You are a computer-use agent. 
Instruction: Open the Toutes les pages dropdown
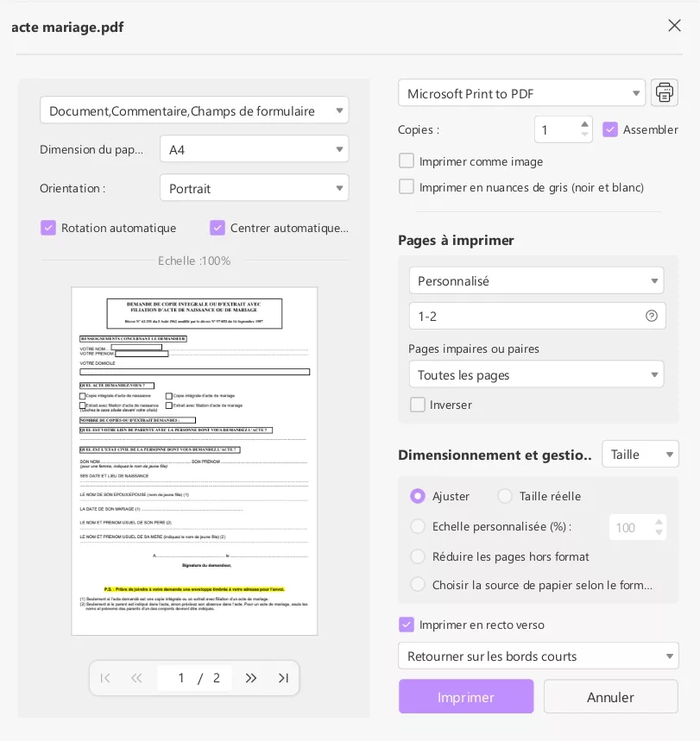coord(536,374)
